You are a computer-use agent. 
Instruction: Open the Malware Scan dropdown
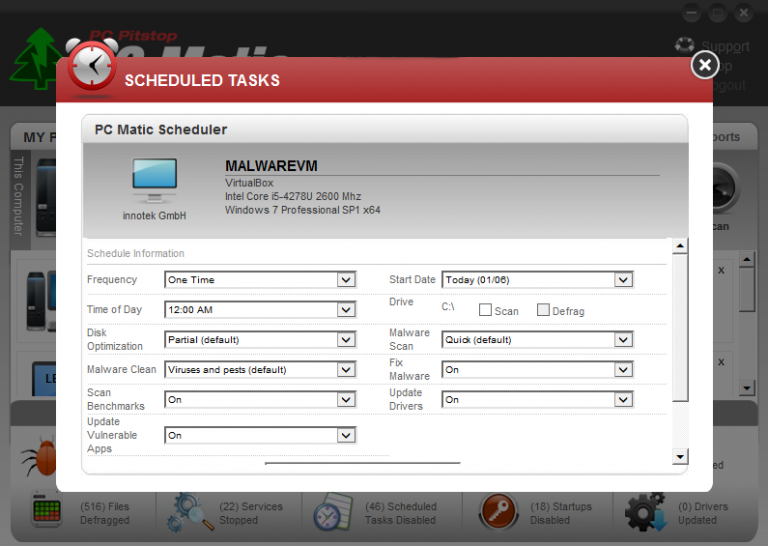pyautogui.click(x=537, y=339)
